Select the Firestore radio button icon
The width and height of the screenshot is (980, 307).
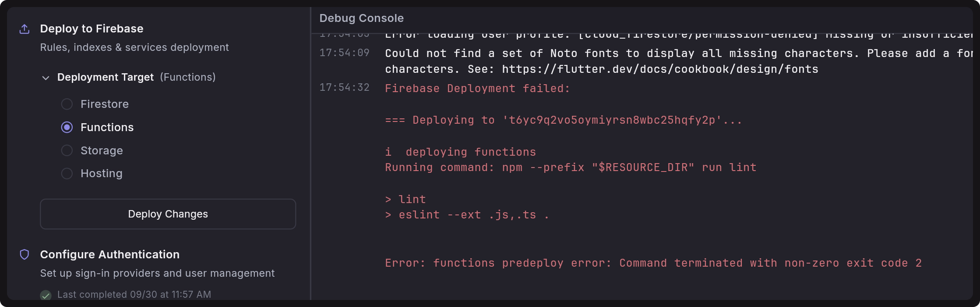click(67, 104)
